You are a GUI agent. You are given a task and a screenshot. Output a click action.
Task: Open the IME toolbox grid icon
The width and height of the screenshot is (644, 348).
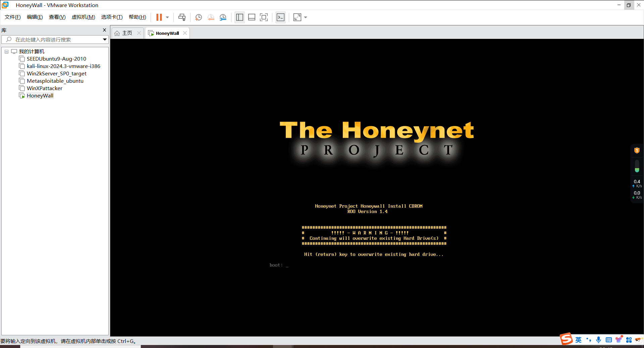pyautogui.click(x=629, y=340)
